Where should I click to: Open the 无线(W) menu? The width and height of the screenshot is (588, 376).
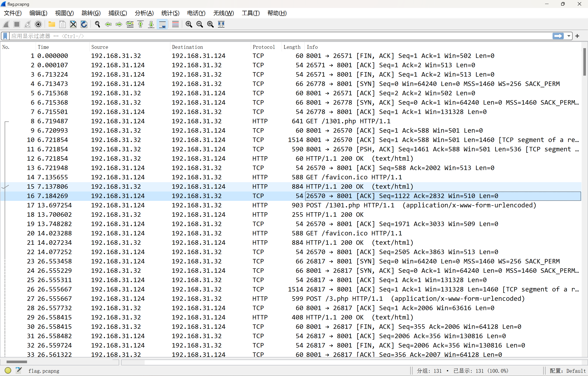click(224, 13)
